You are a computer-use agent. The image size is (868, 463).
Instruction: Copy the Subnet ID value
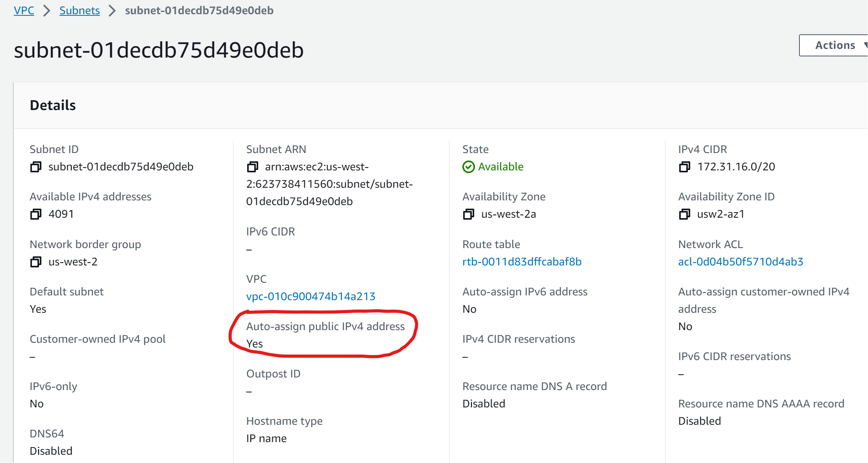tap(36, 167)
